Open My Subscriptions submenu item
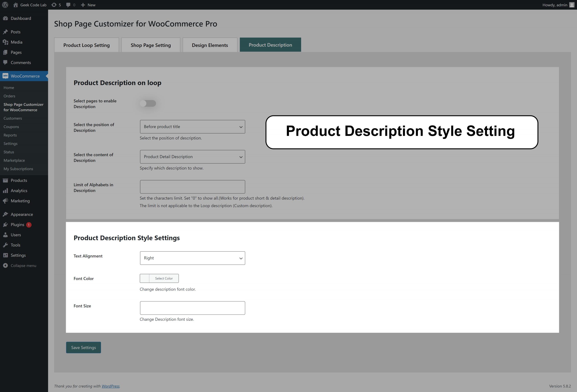The height and width of the screenshot is (392, 577). (18, 169)
